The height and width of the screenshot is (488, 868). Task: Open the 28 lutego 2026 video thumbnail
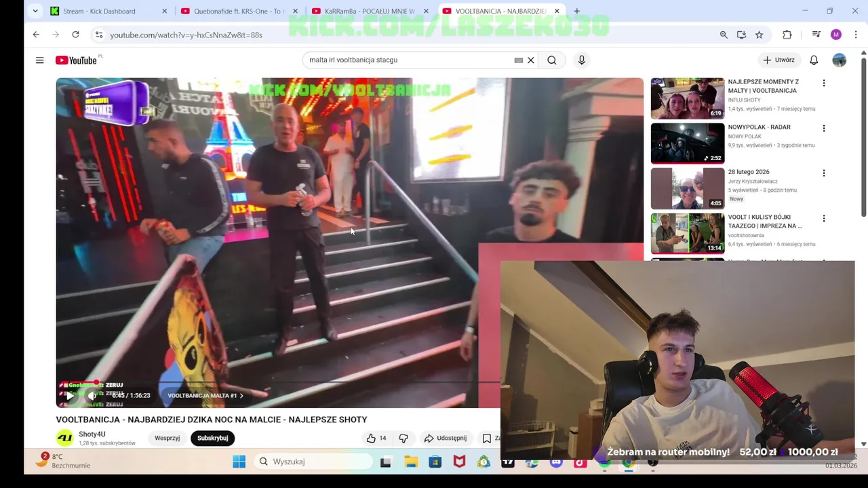pos(688,188)
